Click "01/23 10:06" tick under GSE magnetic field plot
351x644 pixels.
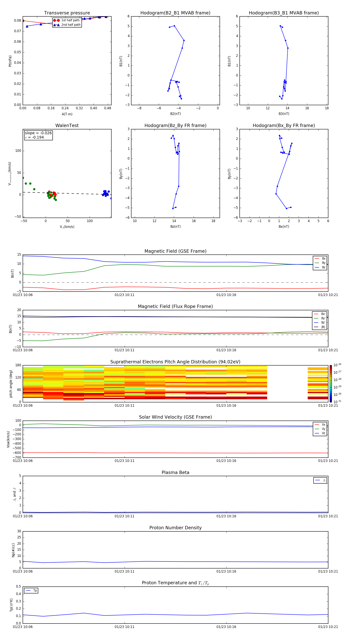click(x=23, y=295)
